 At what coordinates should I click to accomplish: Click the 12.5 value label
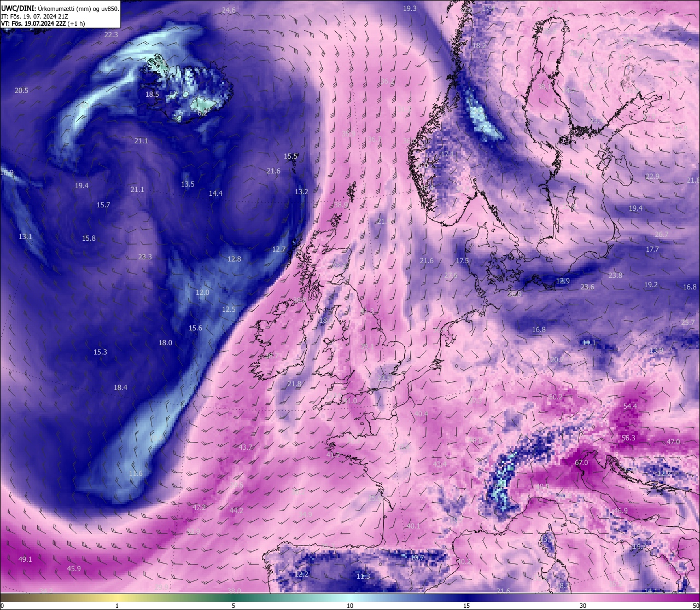pos(229,310)
